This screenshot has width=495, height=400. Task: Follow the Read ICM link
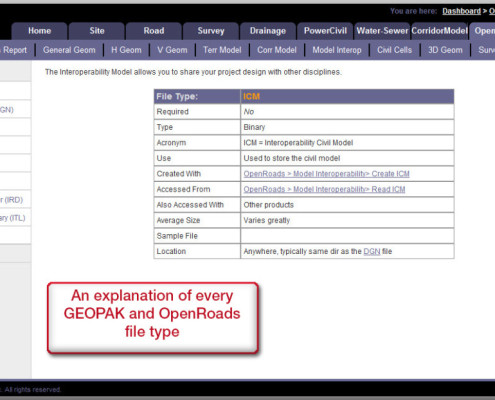point(324,189)
